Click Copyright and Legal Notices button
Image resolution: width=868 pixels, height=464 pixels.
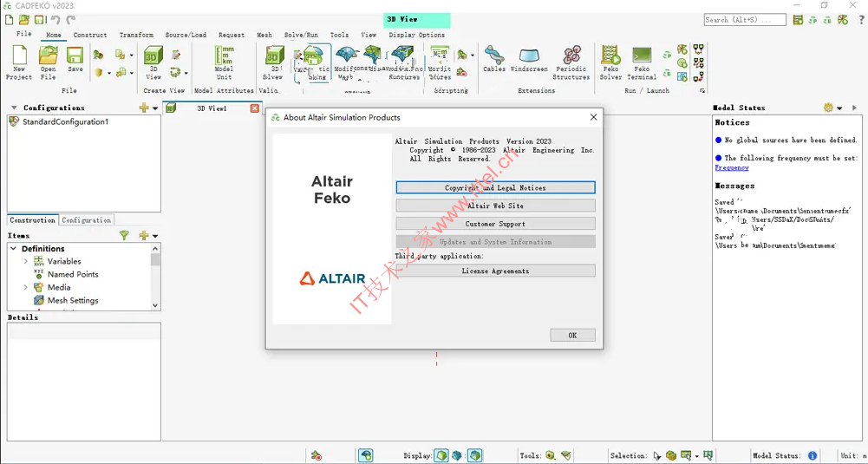tap(495, 187)
